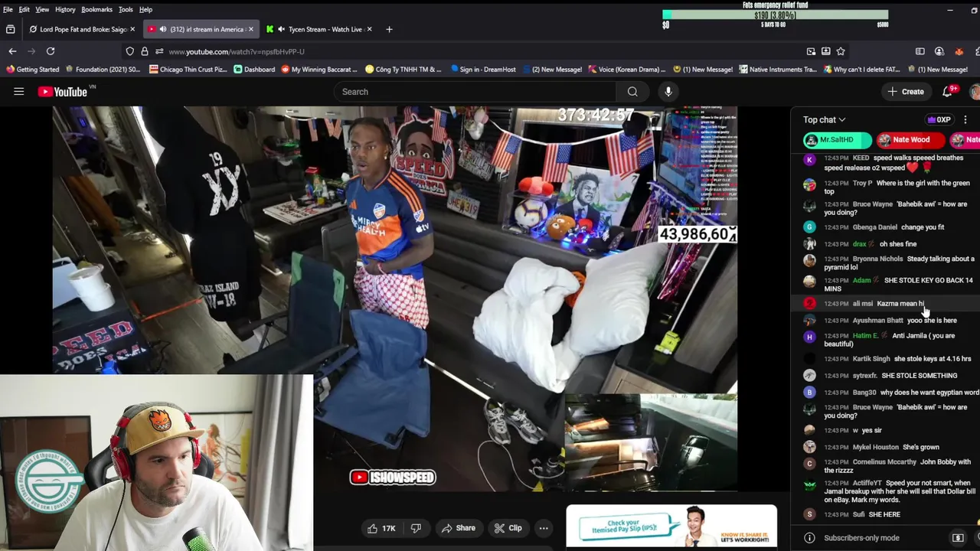980x551 pixels.
Task: Open Voice (Korean Drama) bookmark
Action: (626, 69)
